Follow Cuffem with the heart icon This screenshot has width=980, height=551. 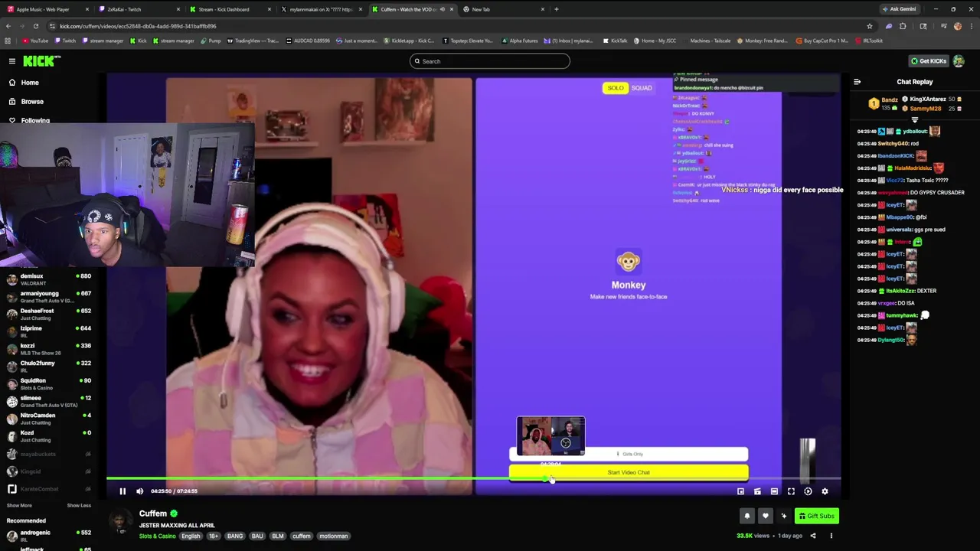(765, 516)
